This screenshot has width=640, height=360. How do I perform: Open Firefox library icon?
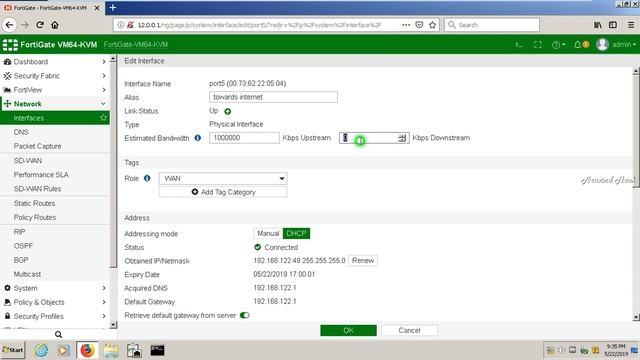click(598, 25)
